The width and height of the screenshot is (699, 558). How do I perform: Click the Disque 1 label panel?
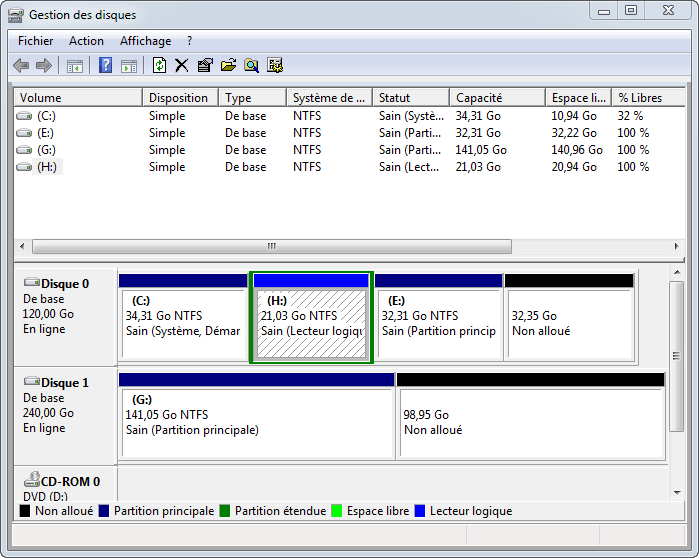click(66, 416)
